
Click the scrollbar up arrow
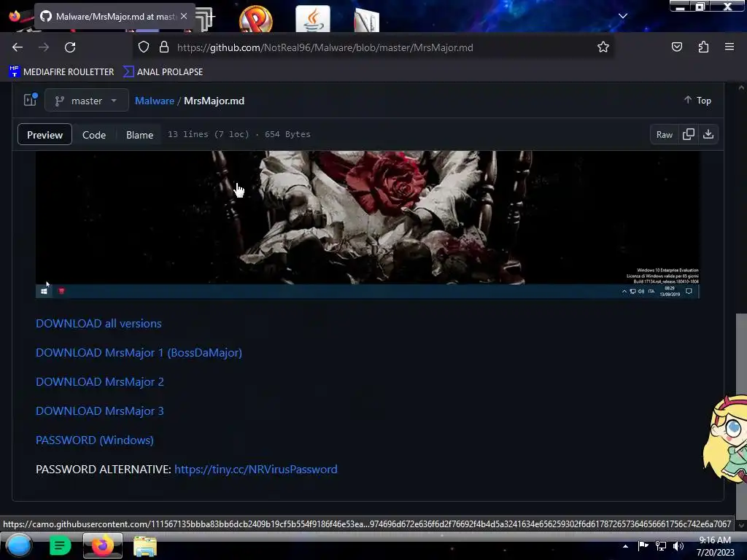click(x=741, y=87)
